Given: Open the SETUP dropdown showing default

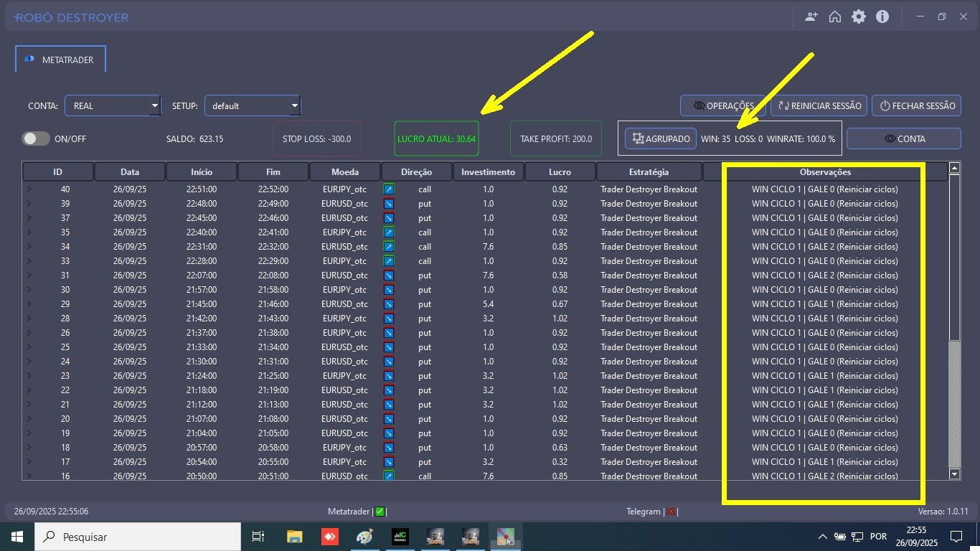Looking at the screenshot, I should (253, 106).
